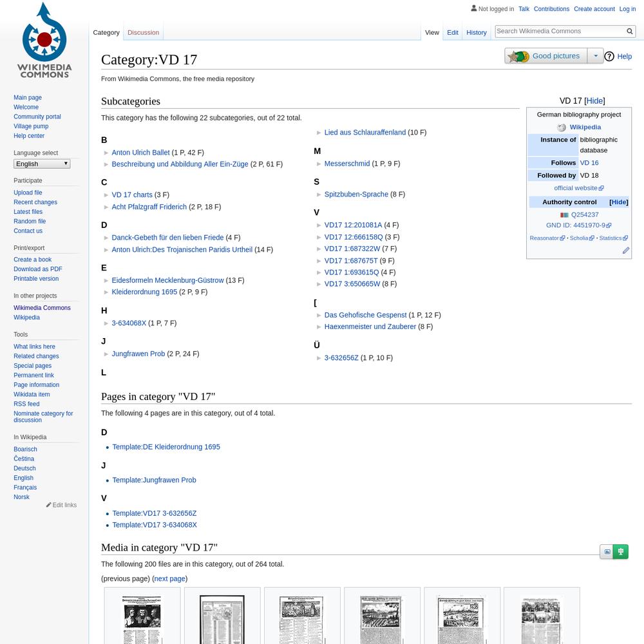Select the View tab
The image size is (644, 644).
[x=431, y=32]
